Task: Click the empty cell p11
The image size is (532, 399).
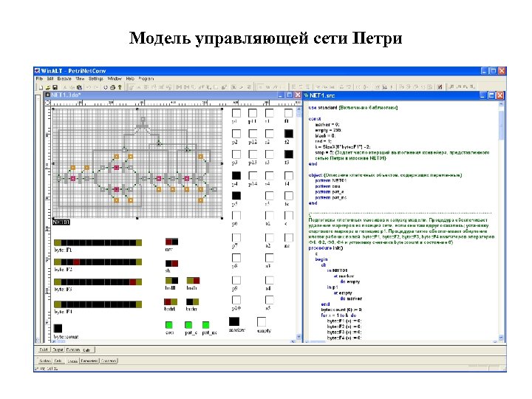Action: pyautogui.click(x=253, y=113)
